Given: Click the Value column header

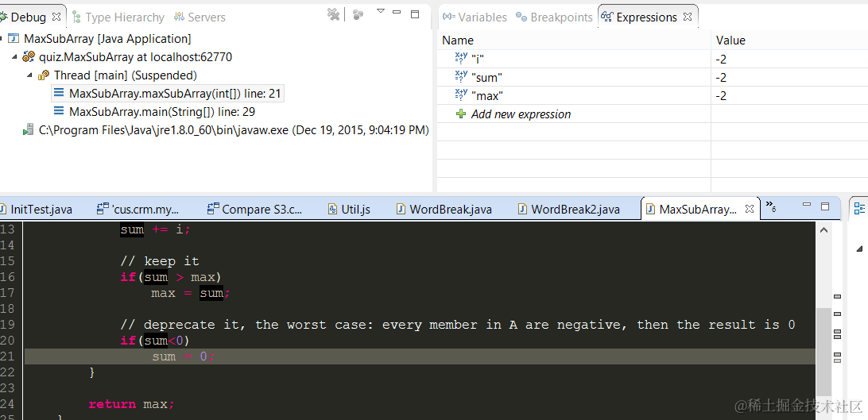Looking at the screenshot, I should coord(789,40).
